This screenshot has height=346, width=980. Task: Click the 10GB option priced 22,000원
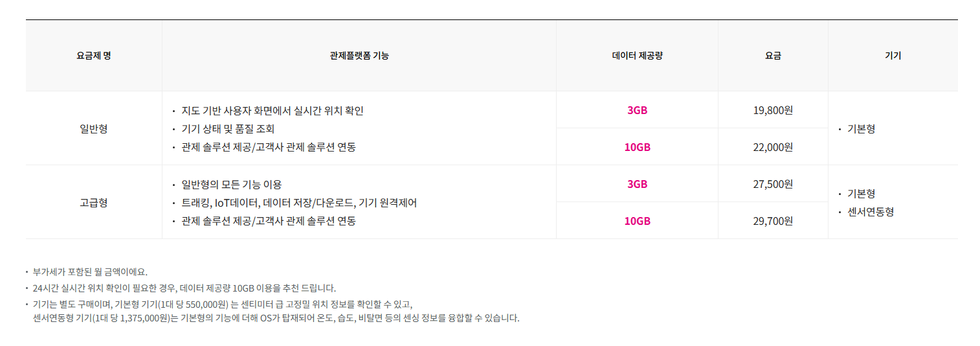[637, 147]
